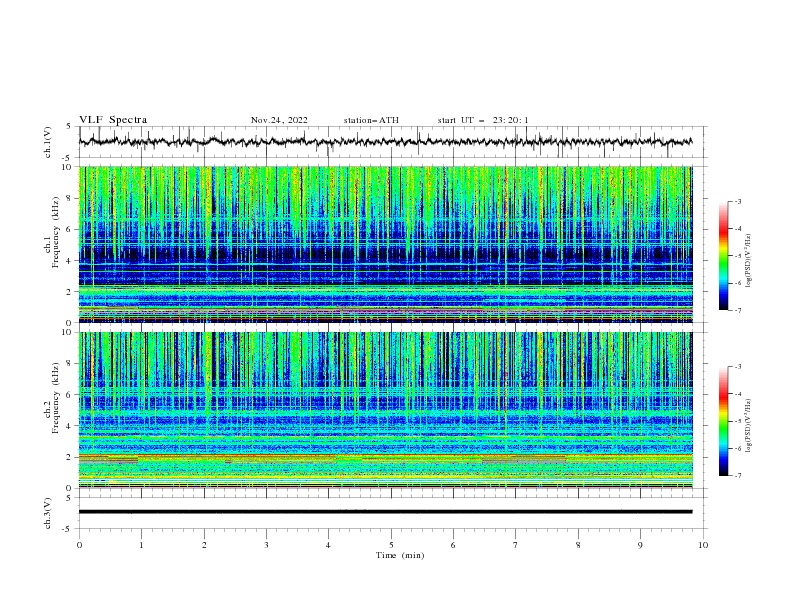Image resolution: width=792 pixels, height=612 pixels.
Task: Click the "VLF Spectra" plot title
Action: 113,120
